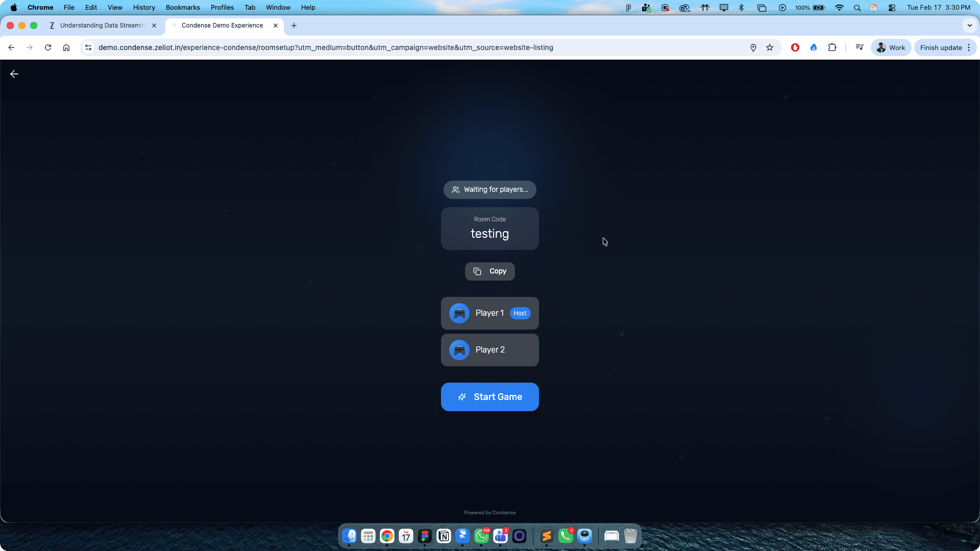This screenshot has width=980, height=551.
Task: Click the location permission icon in address bar
Action: coord(753,47)
